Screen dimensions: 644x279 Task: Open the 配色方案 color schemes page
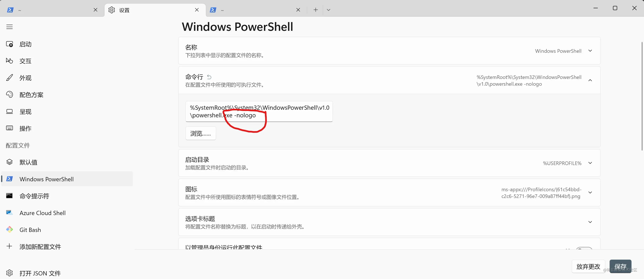tap(67, 95)
